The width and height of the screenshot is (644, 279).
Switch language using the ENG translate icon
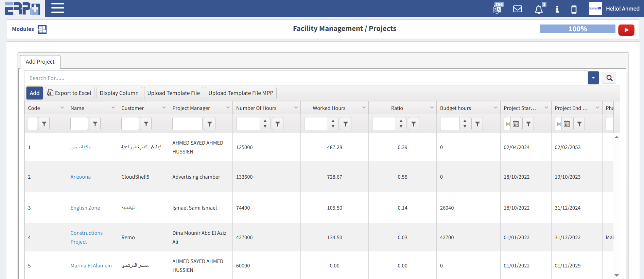pyautogui.click(x=498, y=8)
